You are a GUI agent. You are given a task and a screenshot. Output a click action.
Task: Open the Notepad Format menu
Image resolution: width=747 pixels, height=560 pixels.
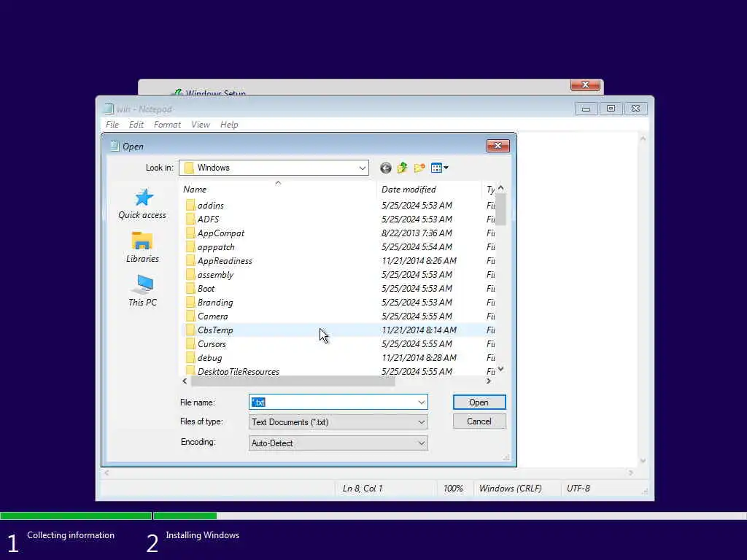[167, 125]
